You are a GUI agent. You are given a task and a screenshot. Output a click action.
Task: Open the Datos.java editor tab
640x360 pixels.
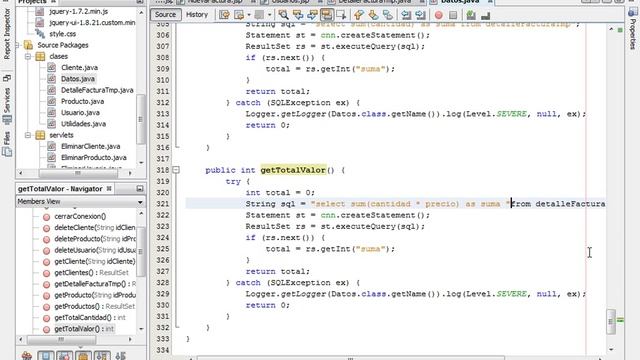pyautogui.click(x=460, y=2)
